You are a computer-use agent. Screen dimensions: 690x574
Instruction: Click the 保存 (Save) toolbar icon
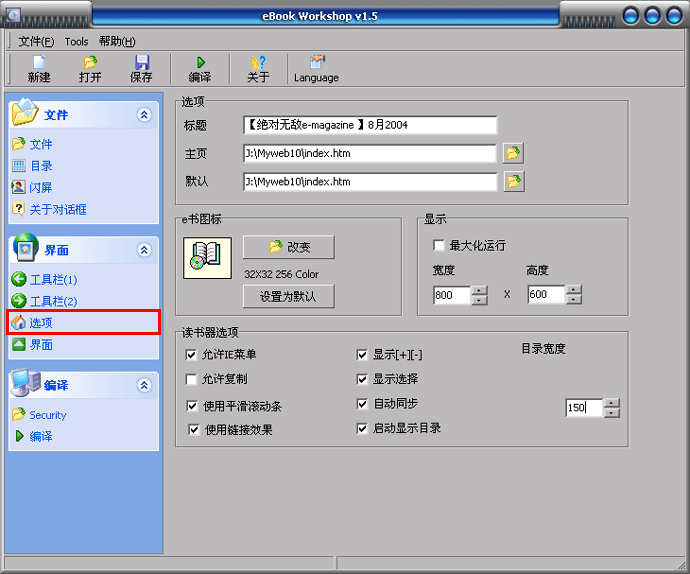[141, 63]
